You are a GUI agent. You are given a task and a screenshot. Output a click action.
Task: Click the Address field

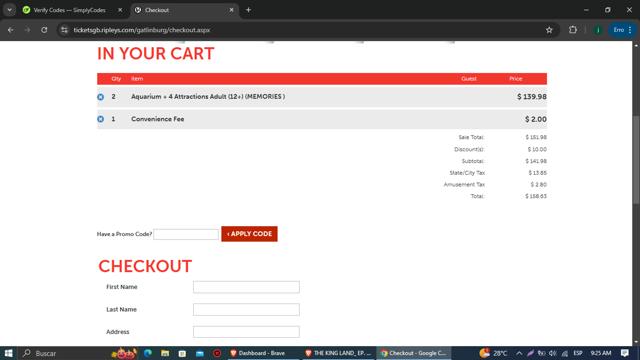[x=246, y=332]
